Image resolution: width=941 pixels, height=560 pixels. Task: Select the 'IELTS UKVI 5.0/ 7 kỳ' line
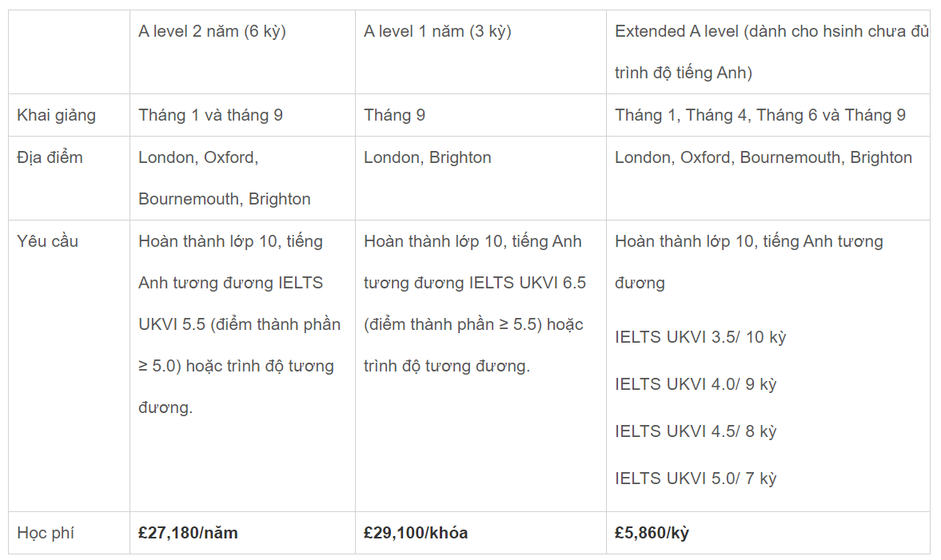pos(696,479)
